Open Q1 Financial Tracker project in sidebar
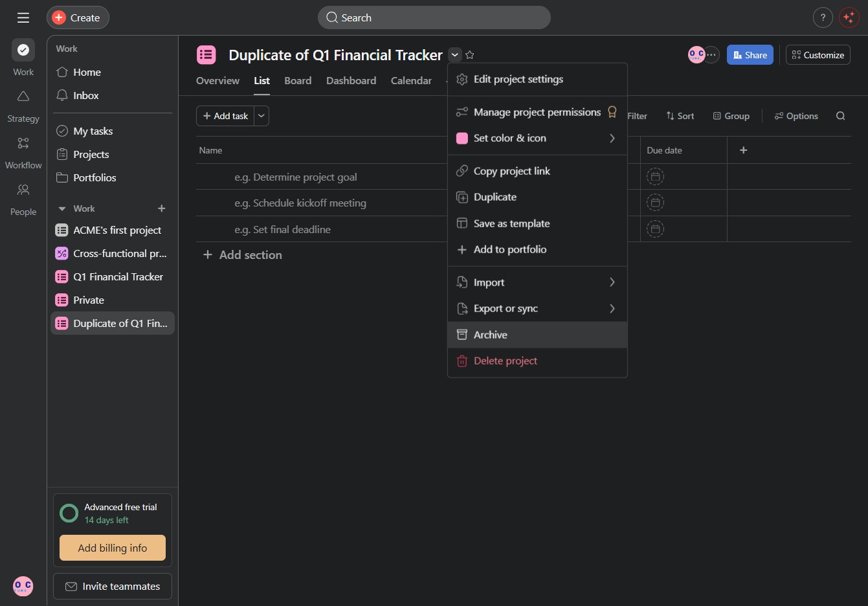Viewport: 868px width, 606px height. click(x=113, y=276)
